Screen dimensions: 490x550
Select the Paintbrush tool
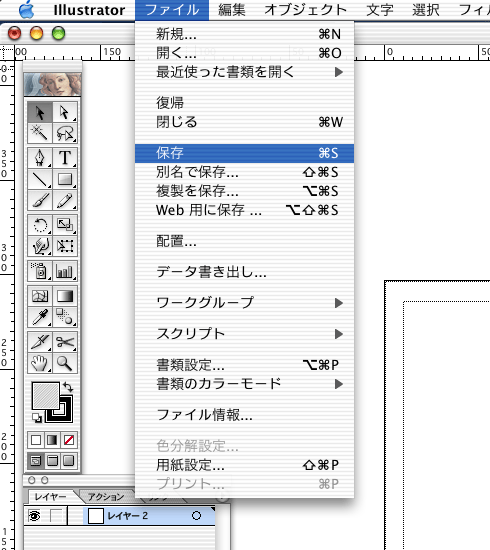(40, 200)
